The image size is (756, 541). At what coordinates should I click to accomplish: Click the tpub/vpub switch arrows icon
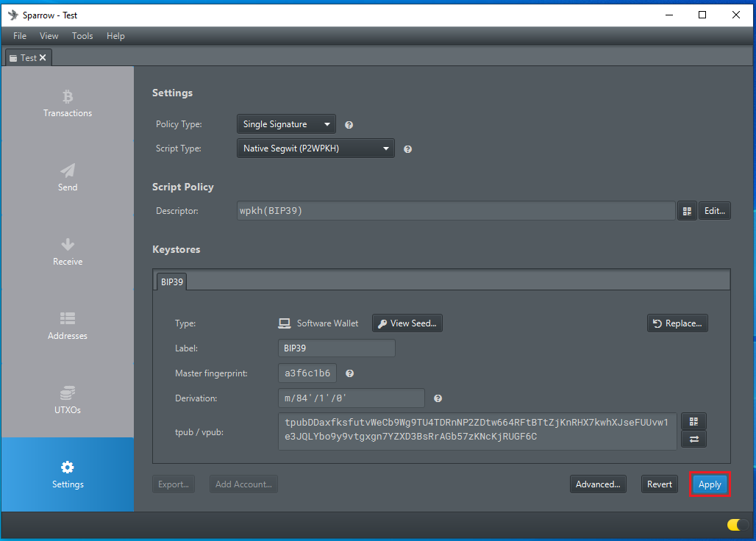[x=693, y=439]
